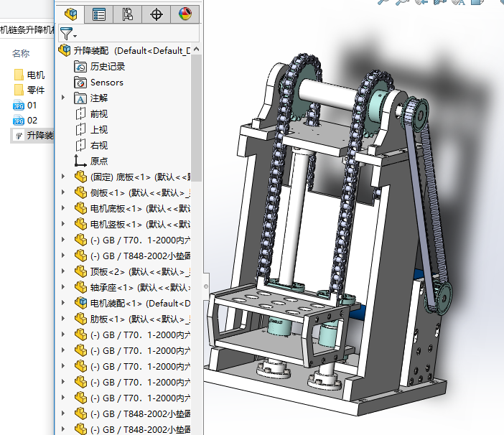Viewport: 504px width, 435px height.
Task: Expand the 电机底板<1> component node
Action: (x=63, y=208)
